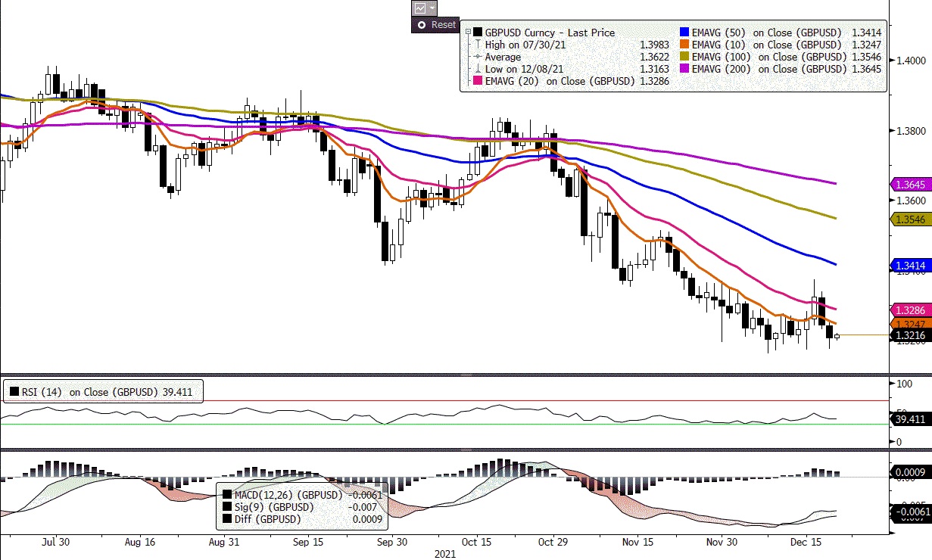Click the purple EMAVG (200) swatch
This screenshot has width=932, height=560.
[x=684, y=69]
